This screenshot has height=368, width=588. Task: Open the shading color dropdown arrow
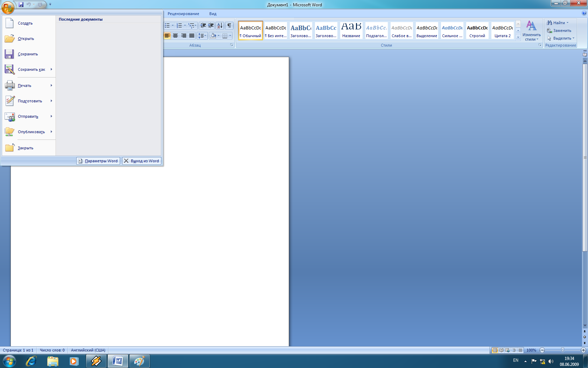point(219,36)
